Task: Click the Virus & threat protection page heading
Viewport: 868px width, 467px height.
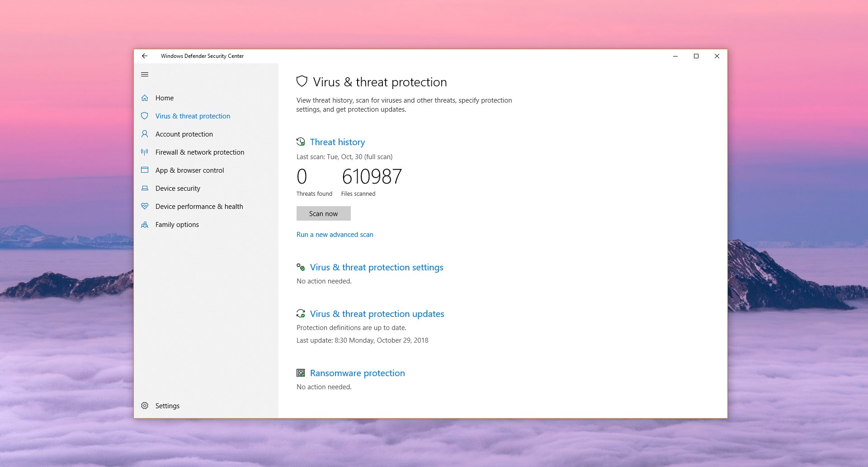Action: pos(380,82)
